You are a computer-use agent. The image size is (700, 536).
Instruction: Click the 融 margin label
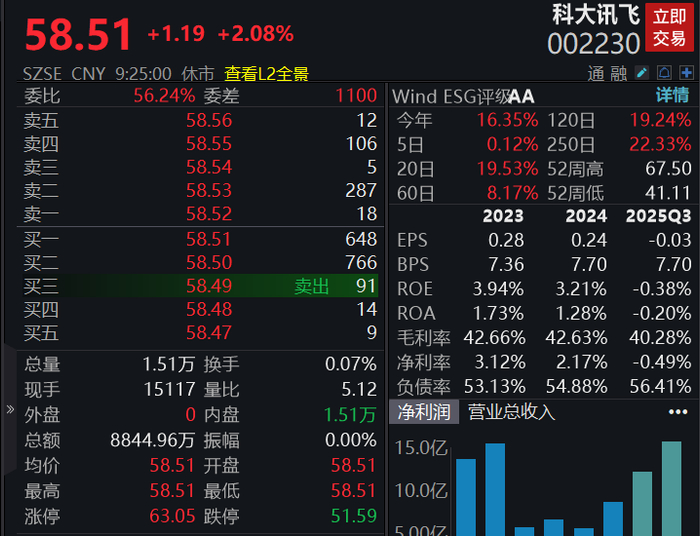(x=618, y=74)
